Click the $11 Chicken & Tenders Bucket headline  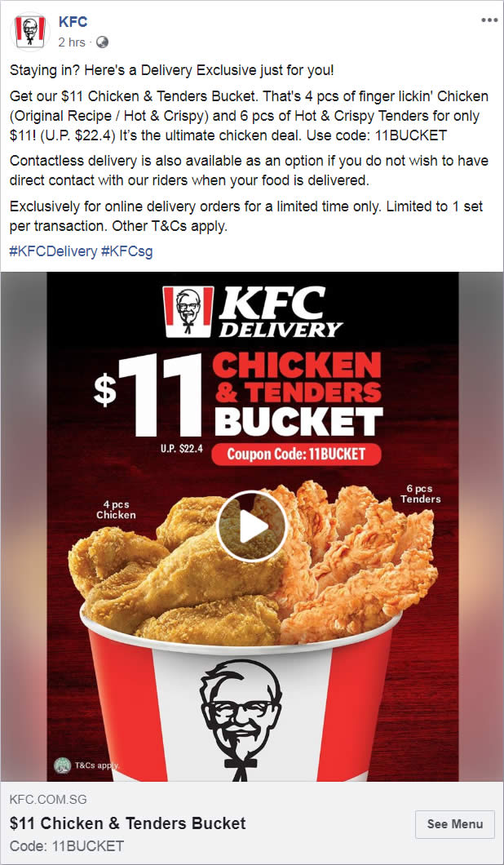tap(128, 823)
